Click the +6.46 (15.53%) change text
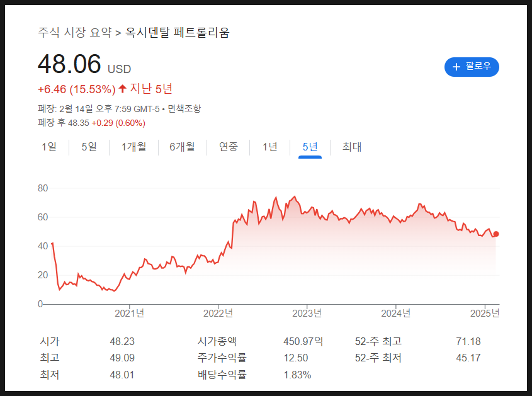Screen dimensions: 532x396 77,89
